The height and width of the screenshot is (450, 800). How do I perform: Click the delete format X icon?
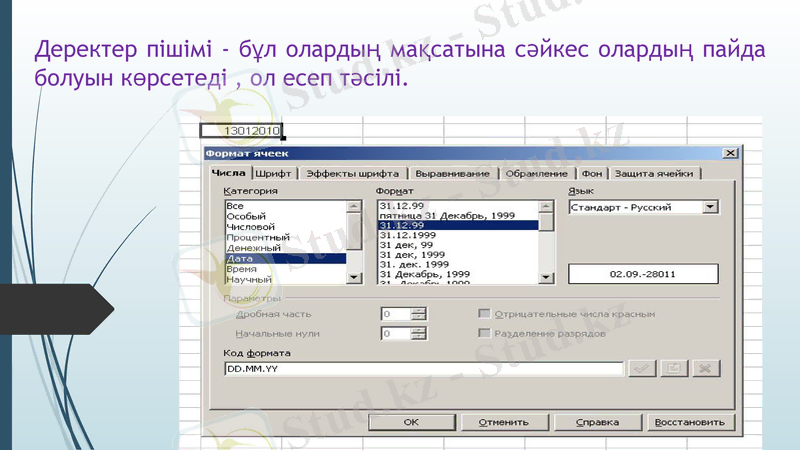click(706, 368)
